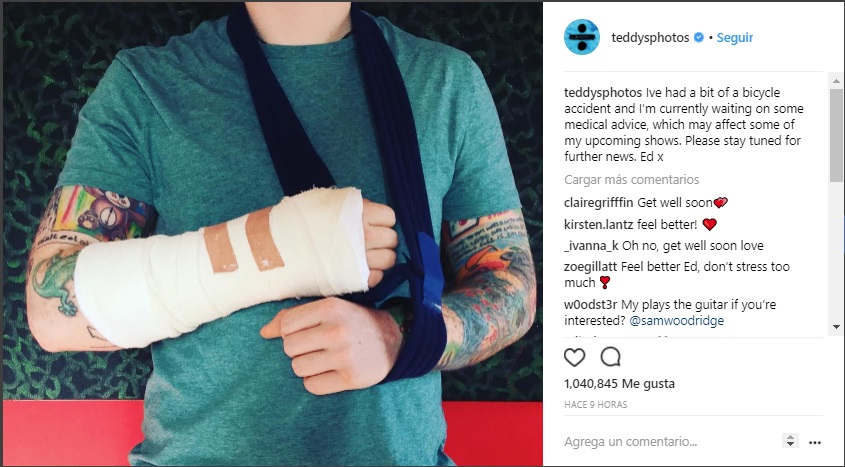
Task: Click the Agrega un comentario field
Action: tap(668, 442)
